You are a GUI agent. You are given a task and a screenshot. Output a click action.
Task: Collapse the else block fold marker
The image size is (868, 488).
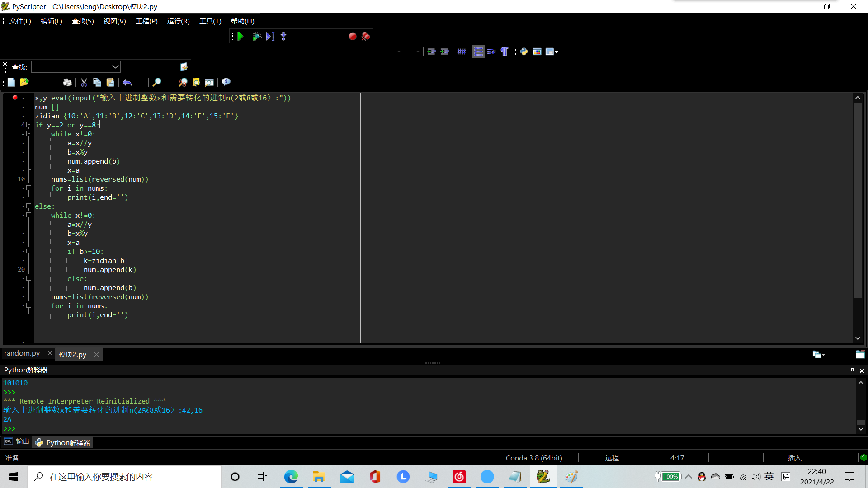coord(28,206)
